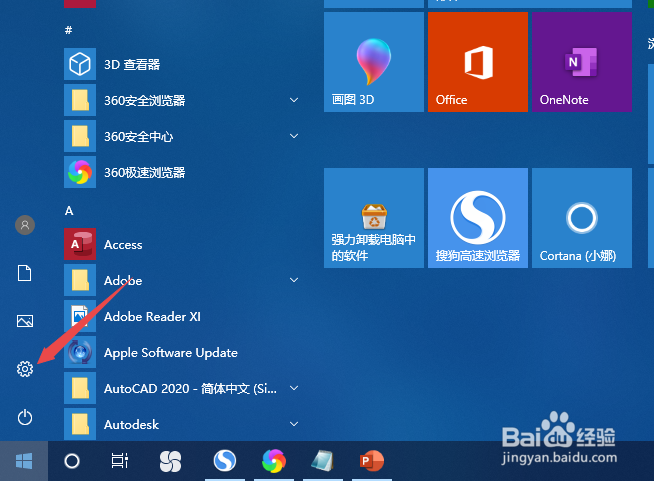Click the 3D 查看器 label

(132, 65)
